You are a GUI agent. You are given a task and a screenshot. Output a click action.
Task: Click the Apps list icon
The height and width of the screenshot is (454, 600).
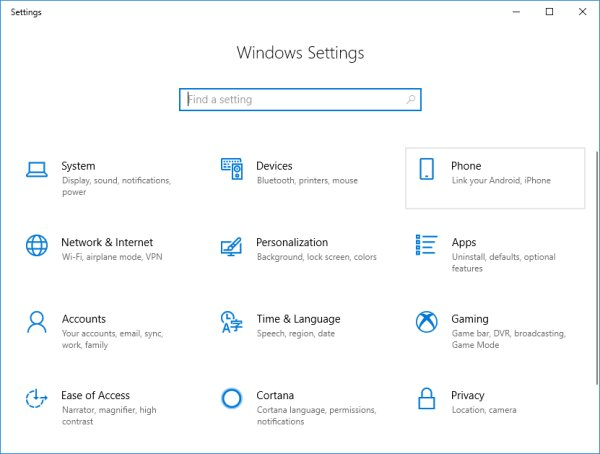[426, 245]
